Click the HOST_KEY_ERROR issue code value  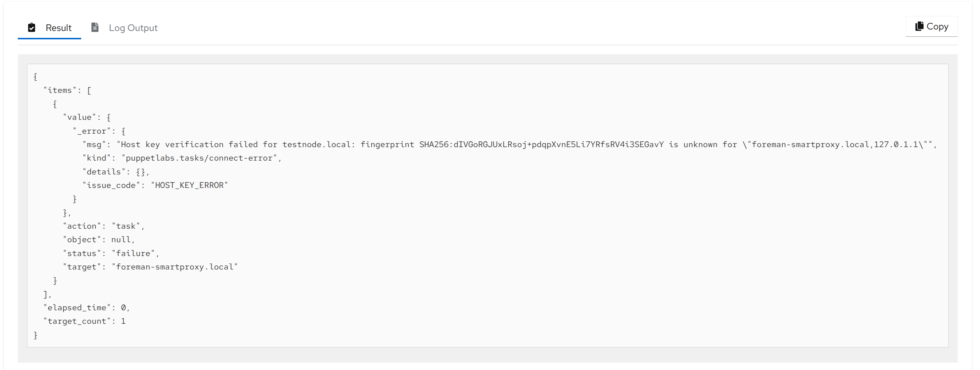click(x=189, y=185)
